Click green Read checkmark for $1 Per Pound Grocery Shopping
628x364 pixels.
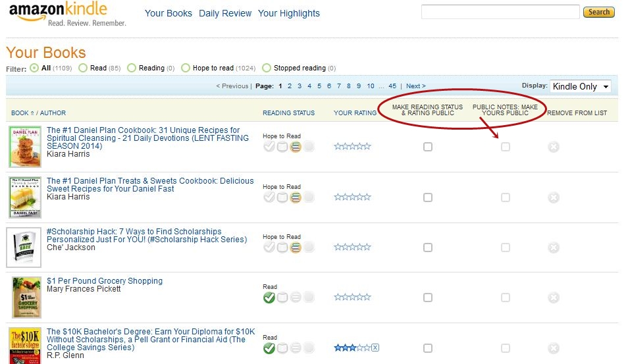point(269,297)
